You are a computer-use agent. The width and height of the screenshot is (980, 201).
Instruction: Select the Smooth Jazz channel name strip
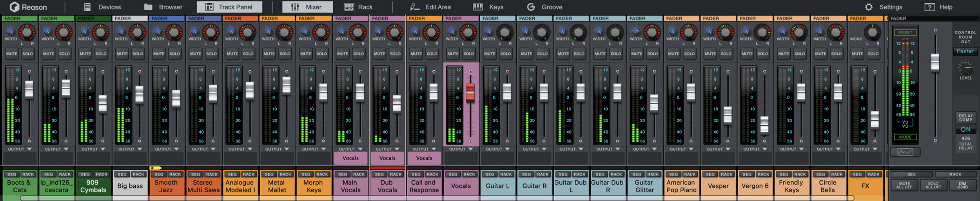tap(166, 186)
